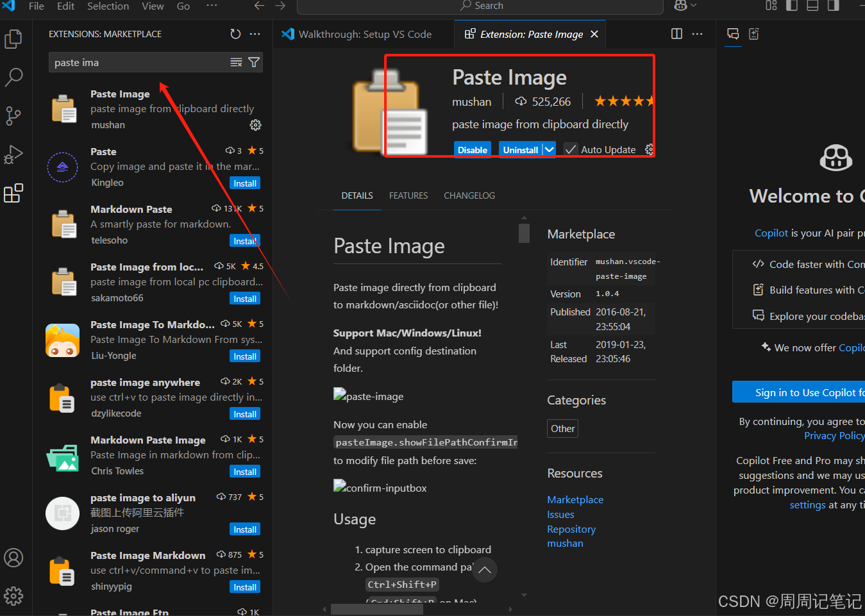Open the View menu
This screenshot has width=865, height=616.
[153, 6]
